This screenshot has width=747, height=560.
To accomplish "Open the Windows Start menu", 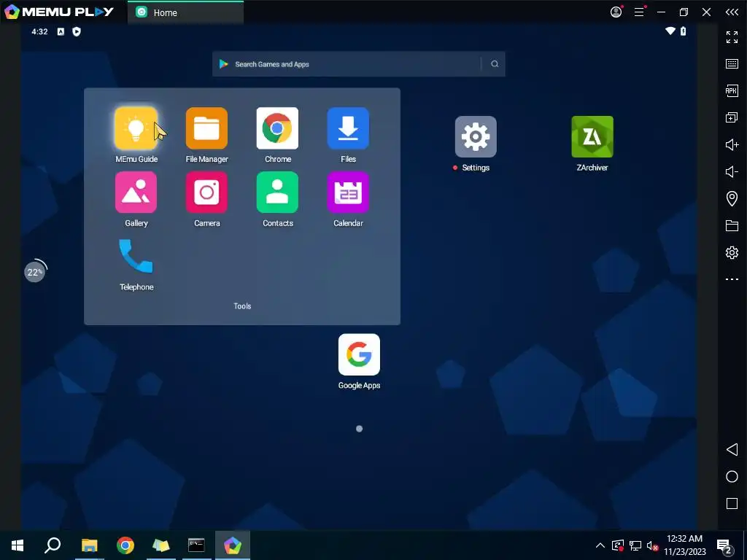I will pyautogui.click(x=18, y=545).
